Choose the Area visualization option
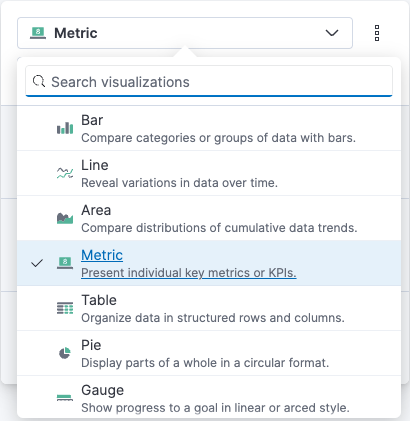The height and width of the screenshot is (421, 410). coord(209,218)
